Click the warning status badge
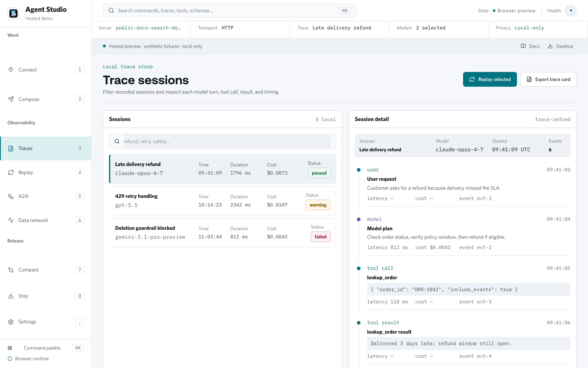The width and height of the screenshot is (588, 368). tap(318, 205)
